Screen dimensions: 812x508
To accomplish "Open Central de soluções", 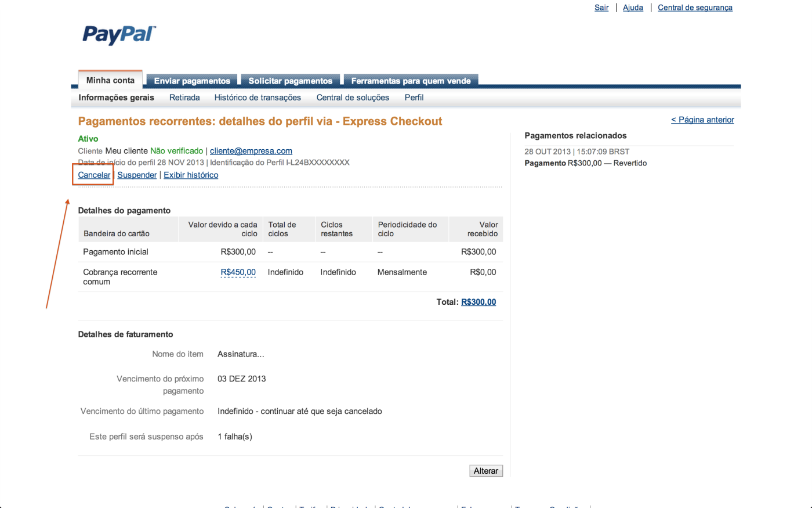I will pyautogui.click(x=353, y=98).
